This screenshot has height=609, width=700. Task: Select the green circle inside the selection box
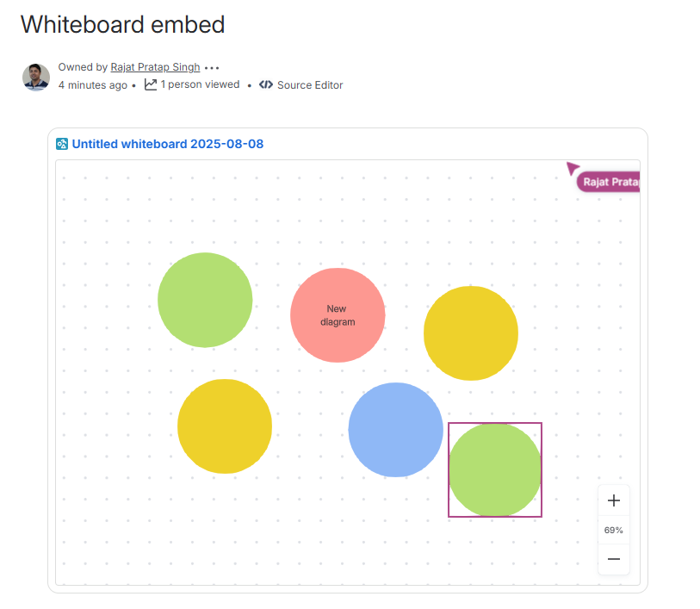point(495,469)
